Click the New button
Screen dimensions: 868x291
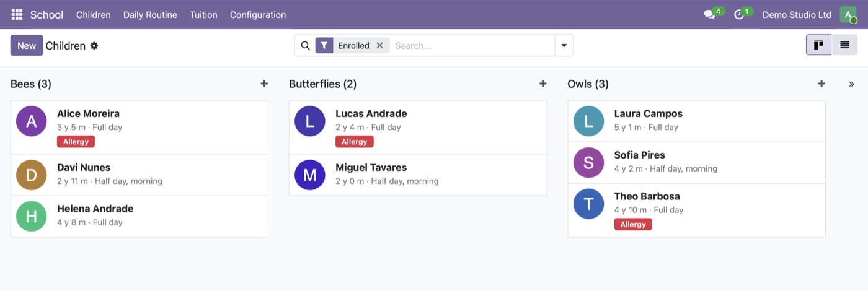[27, 45]
